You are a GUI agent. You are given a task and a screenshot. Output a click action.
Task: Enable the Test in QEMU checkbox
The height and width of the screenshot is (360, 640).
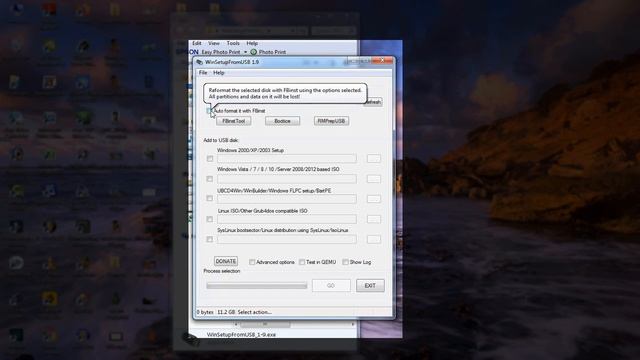[302, 262]
